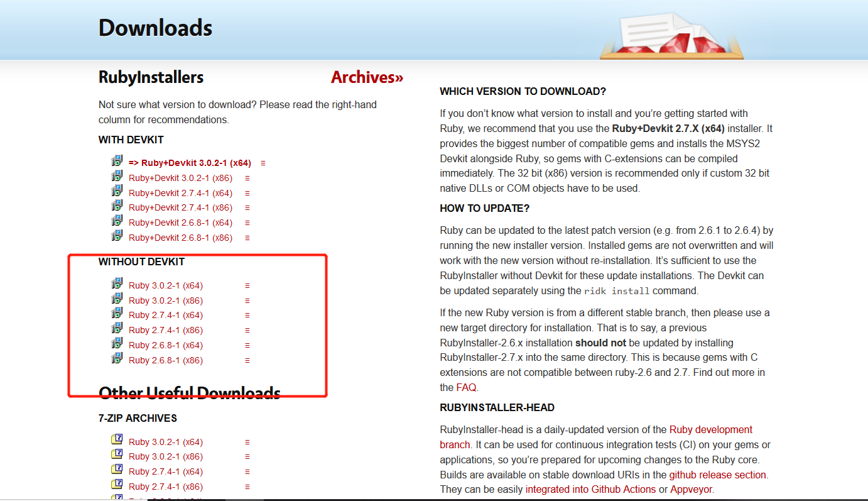
Task: Download 7-Zip archive Ruby 2.7.4-1 (x64) link
Action: click(166, 471)
